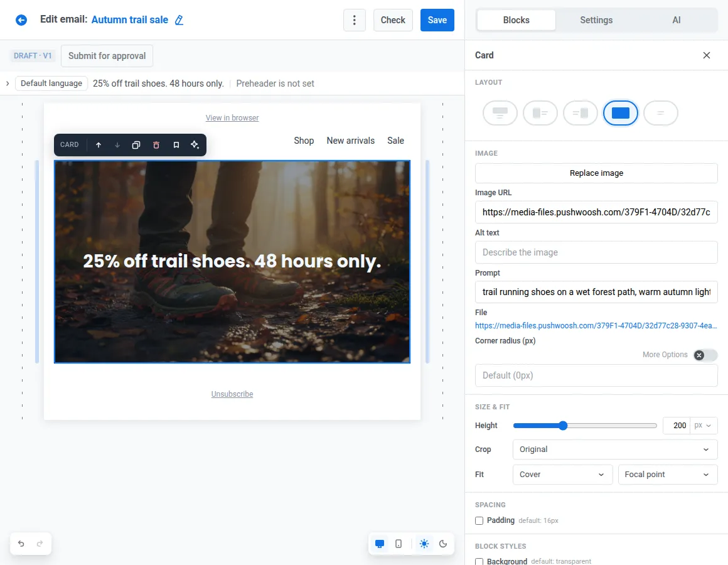The image size is (728, 565).
Task: Open the Fit Cover dropdown
Action: pos(563,475)
